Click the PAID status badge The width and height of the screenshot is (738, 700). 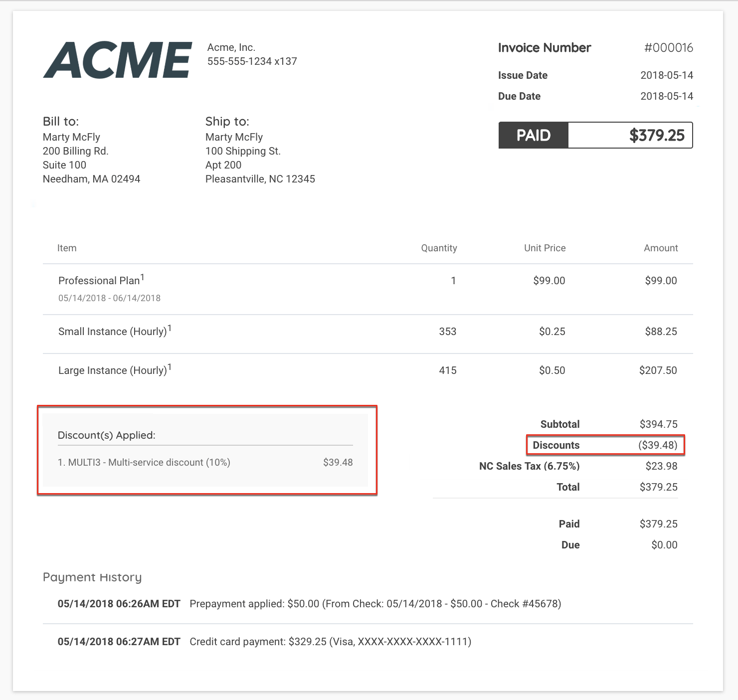click(x=533, y=135)
